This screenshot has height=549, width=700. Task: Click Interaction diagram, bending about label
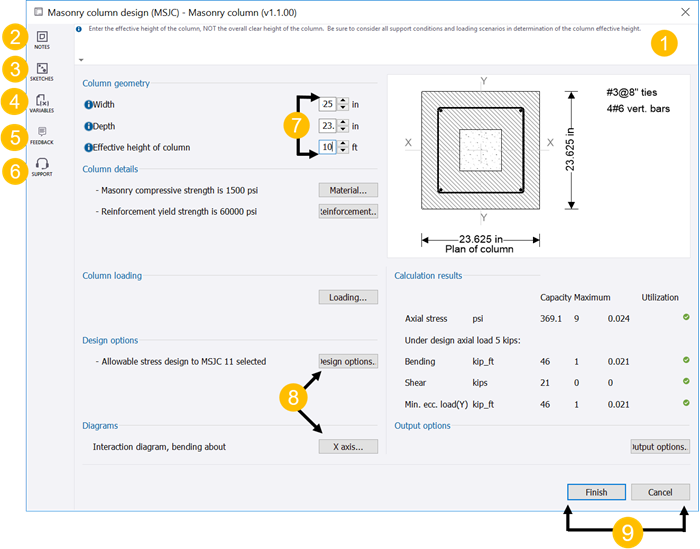(159, 447)
